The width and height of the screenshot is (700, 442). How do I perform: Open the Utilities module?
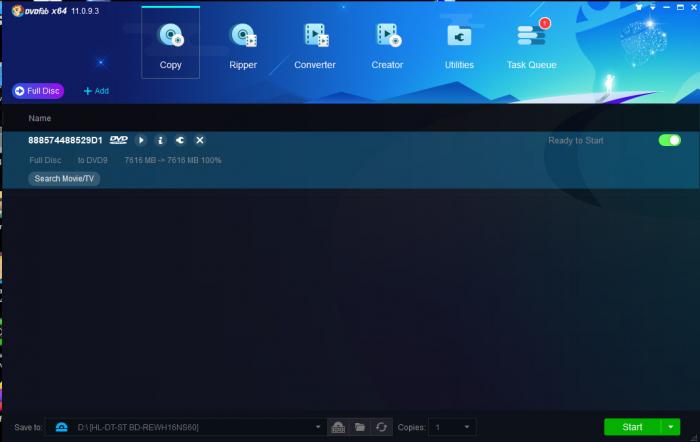point(459,46)
